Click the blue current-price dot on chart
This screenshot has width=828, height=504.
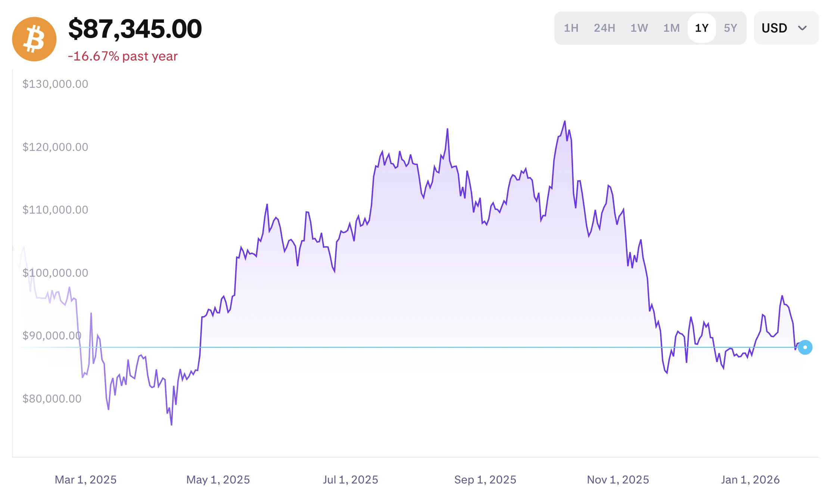coord(805,347)
